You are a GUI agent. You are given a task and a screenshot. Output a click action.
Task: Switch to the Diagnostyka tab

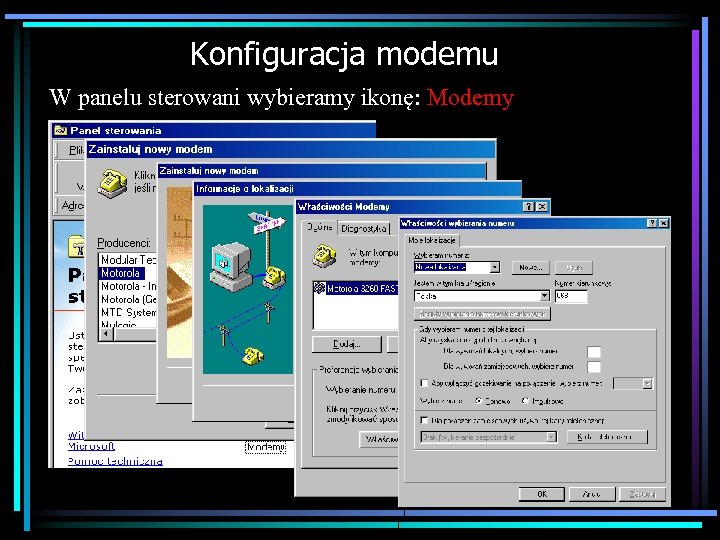tap(363, 228)
